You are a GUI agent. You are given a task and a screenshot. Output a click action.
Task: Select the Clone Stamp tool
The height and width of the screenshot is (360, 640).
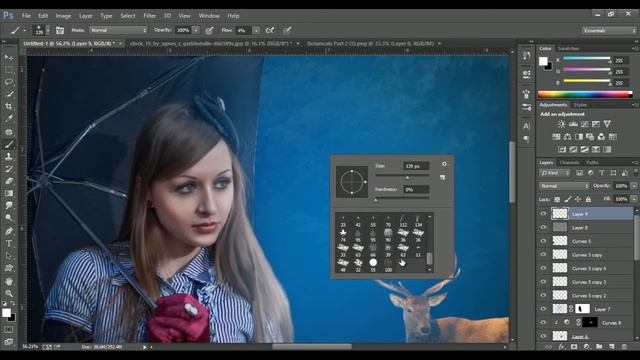pos(9,156)
